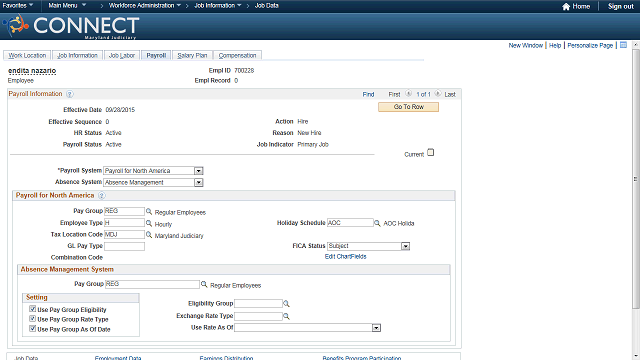Click the Employee Type field
The width and height of the screenshot is (640, 360).
(x=124, y=223)
